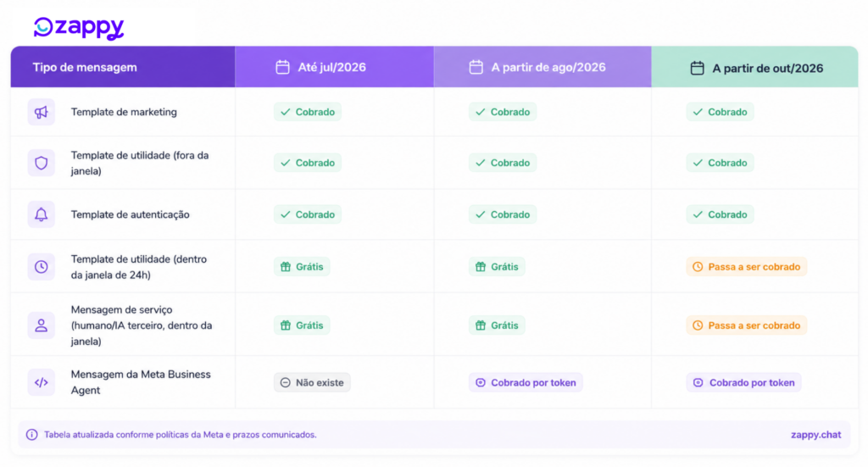Click Cobrado badge for utility outside window, ago/2026
Screen dimensions: 868x467
pyautogui.click(x=503, y=163)
